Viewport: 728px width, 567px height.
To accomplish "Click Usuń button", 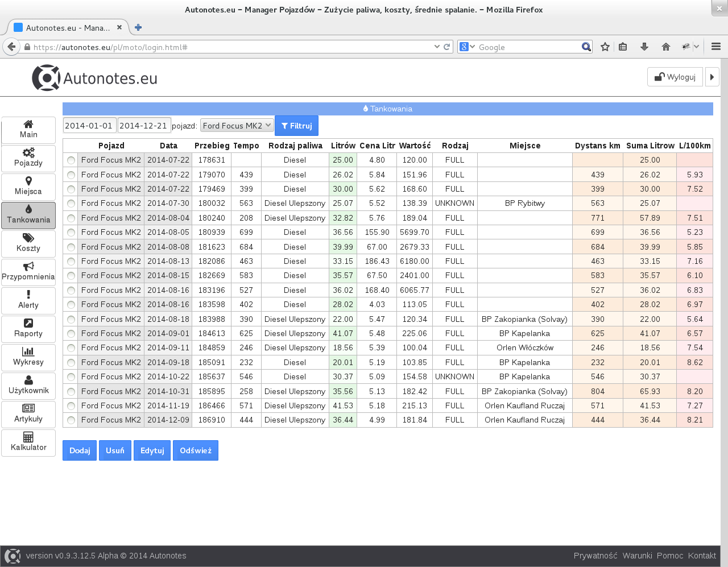I will coord(115,450).
